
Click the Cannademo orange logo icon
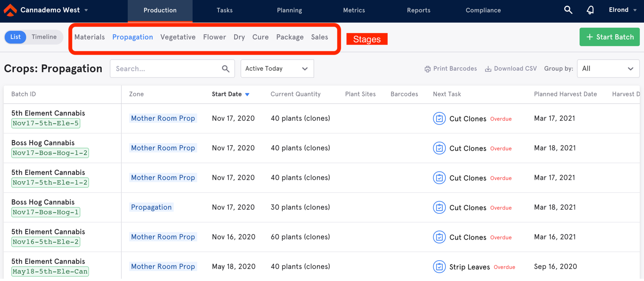click(x=10, y=10)
